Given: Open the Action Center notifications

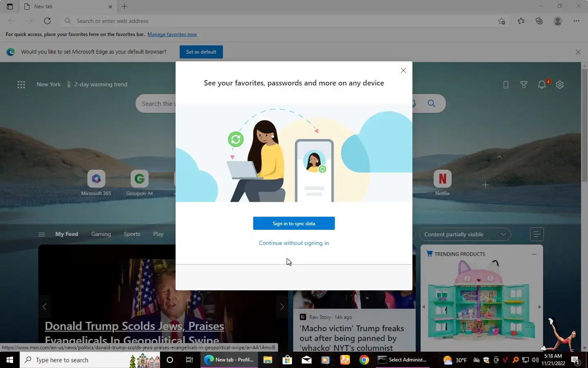Looking at the screenshot, I should (576, 360).
